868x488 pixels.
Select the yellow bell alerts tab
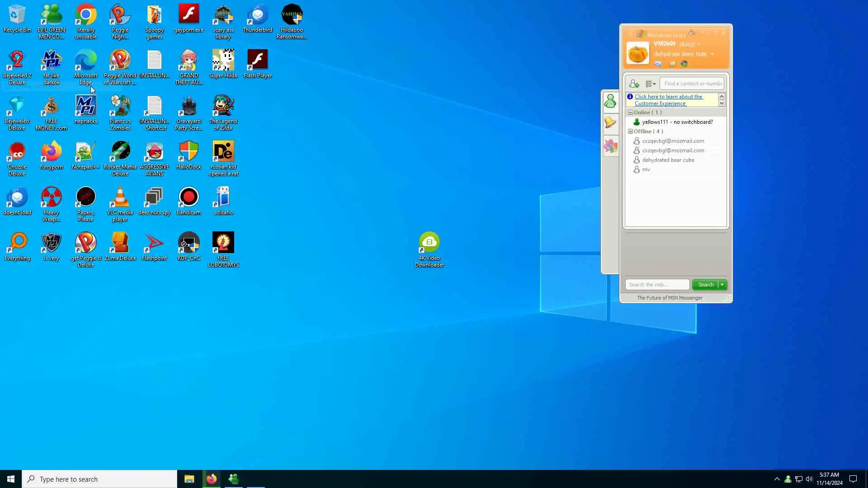(x=610, y=122)
